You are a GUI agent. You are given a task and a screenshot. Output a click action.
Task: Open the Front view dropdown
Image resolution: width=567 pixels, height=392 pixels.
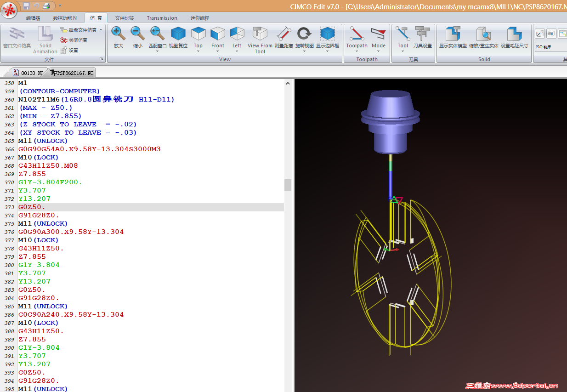[x=218, y=51]
